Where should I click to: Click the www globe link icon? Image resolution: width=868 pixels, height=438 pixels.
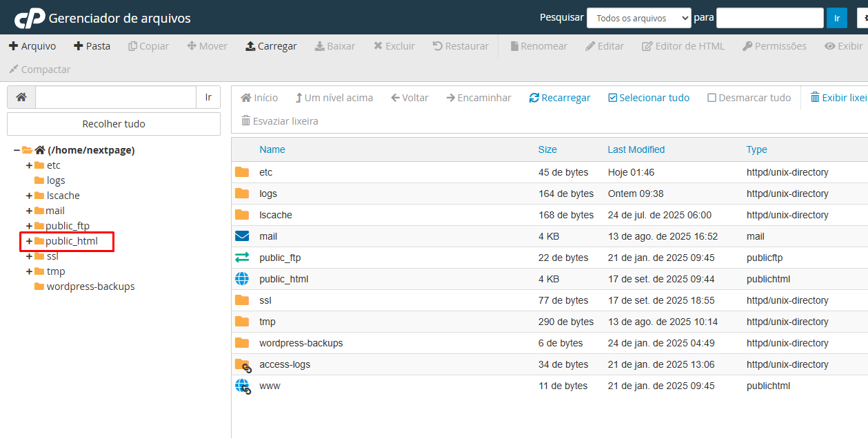click(243, 386)
